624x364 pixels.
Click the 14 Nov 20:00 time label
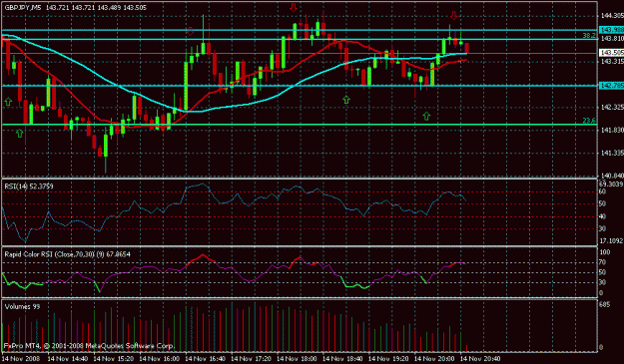tap(434, 359)
